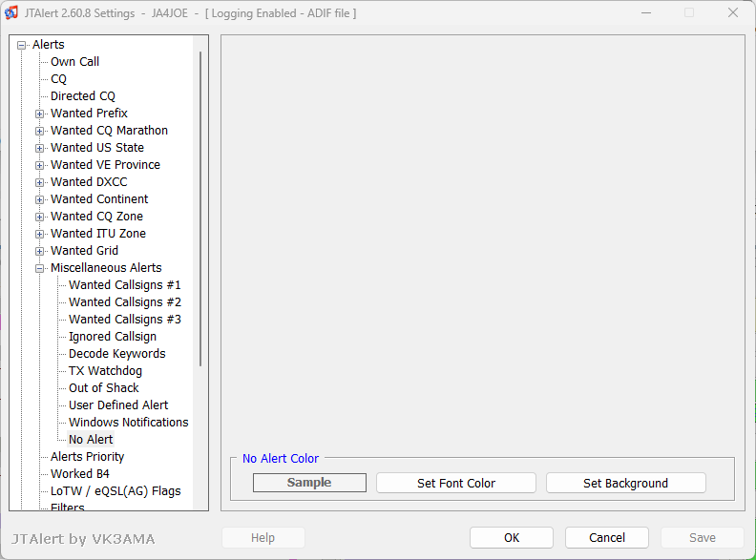Click the OK button
The image size is (756, 560).
pyautogui.click(x=512, y=538)
